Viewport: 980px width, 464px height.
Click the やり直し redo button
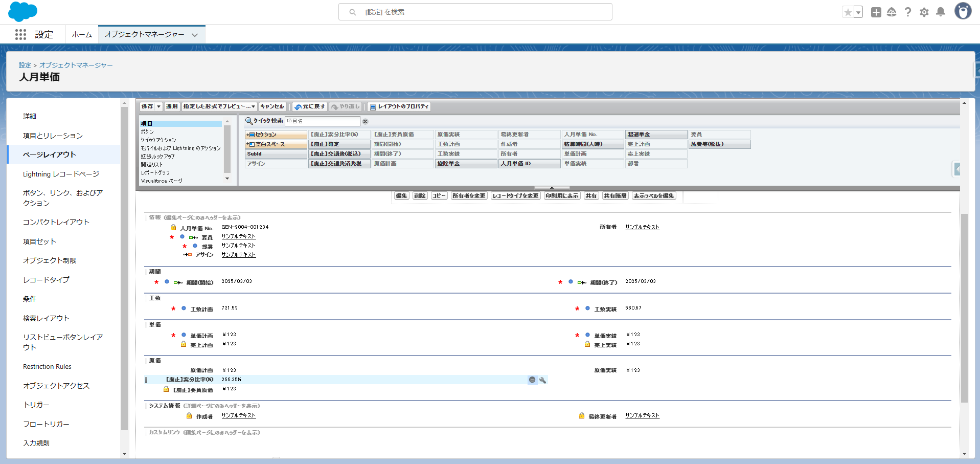[x=346, y=106]
